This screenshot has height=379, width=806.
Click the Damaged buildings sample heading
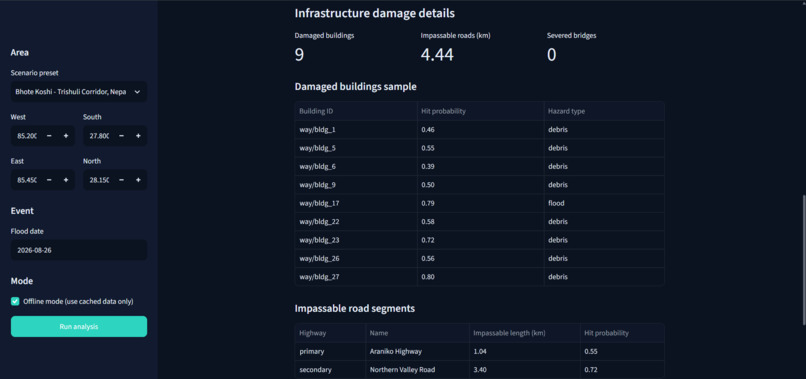[x=356, y=87]
